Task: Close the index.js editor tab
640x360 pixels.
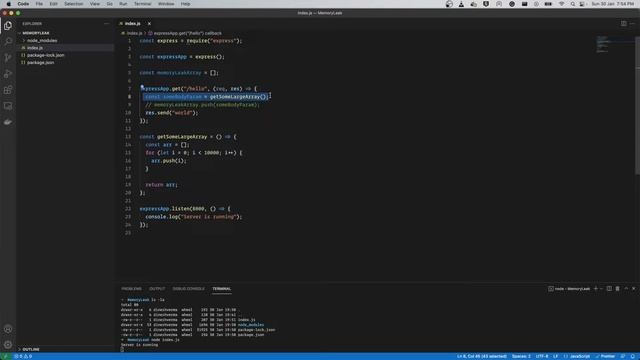Action: (x=149, y=24)
